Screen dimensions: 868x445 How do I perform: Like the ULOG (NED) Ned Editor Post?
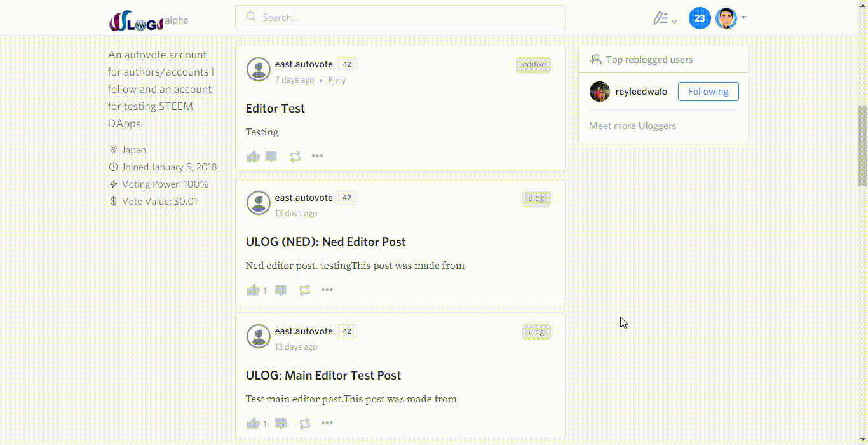click(x=253, y=290)
